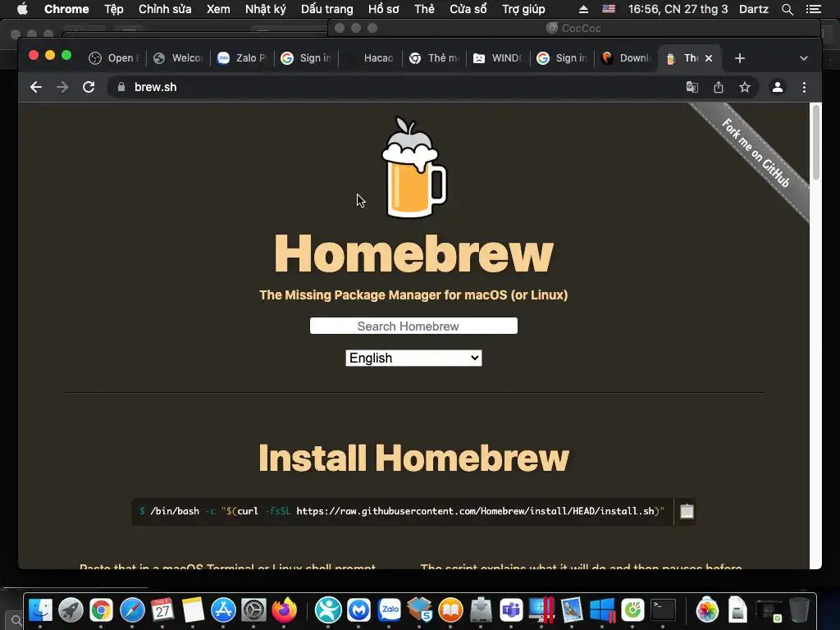Image resolution: width=840 pixels, height=630 pixels.
Task: Reload the brew.sh page
Action: tap(89, 87)
